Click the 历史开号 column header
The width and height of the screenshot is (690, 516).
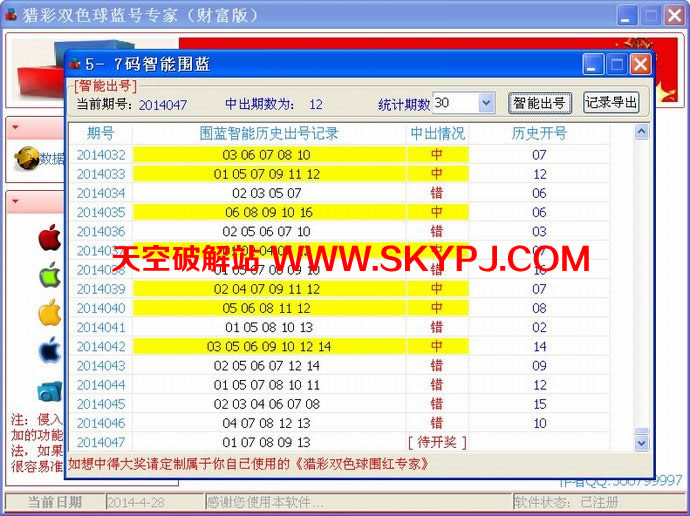pos(539,133)
